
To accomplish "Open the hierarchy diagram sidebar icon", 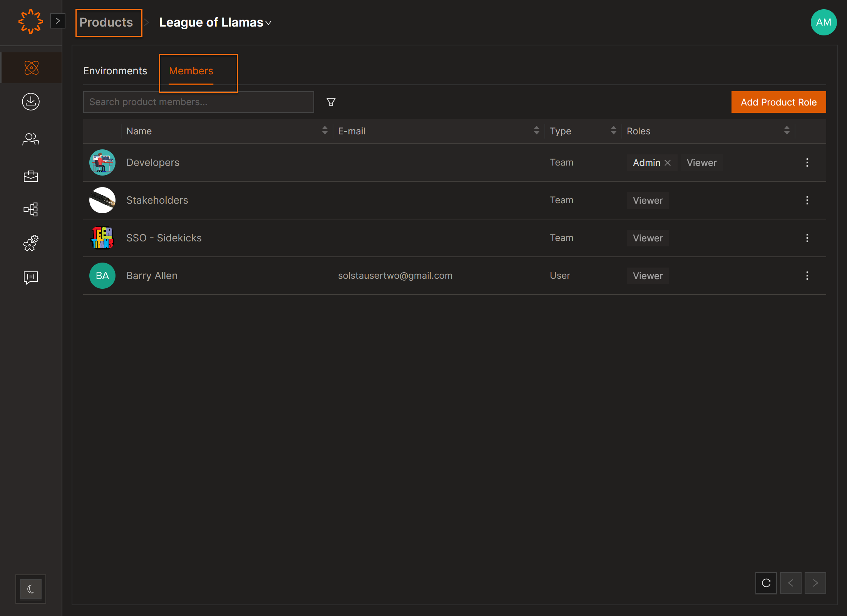I will (x=31, y=209).
